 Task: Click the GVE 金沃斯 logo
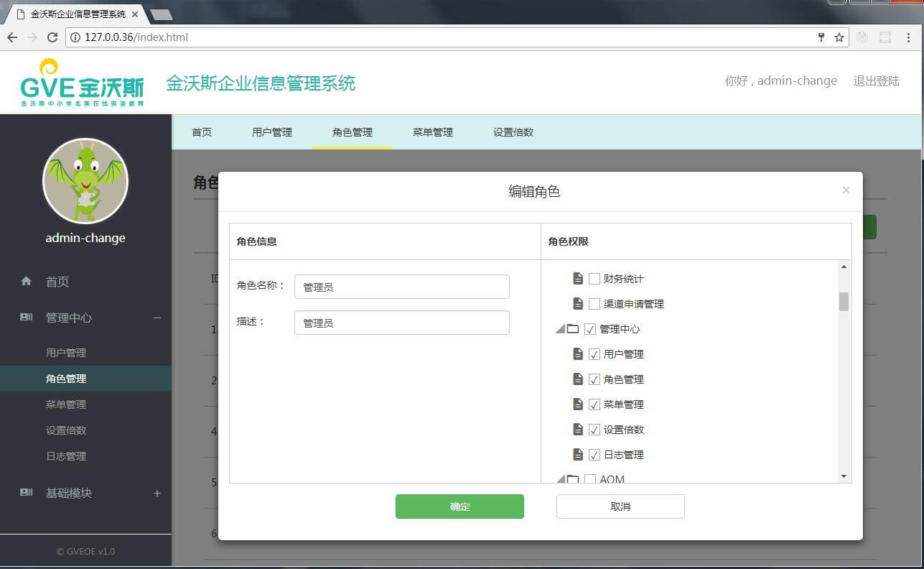(x=82, y=83)
